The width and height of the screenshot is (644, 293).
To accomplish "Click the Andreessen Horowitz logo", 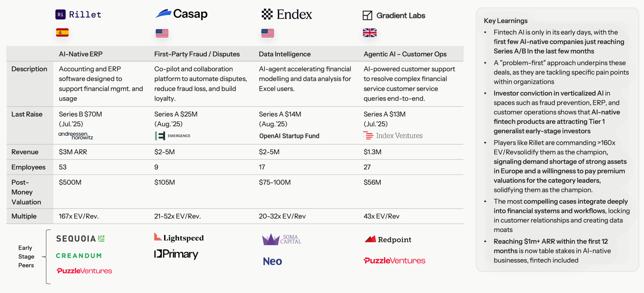I will [76, 136].
